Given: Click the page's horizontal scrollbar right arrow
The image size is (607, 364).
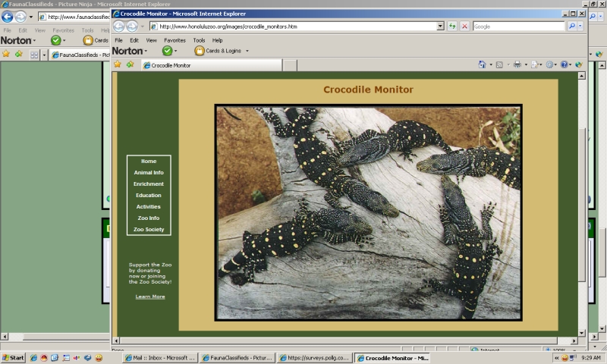Looking at the screenshot, I should 574,340.
